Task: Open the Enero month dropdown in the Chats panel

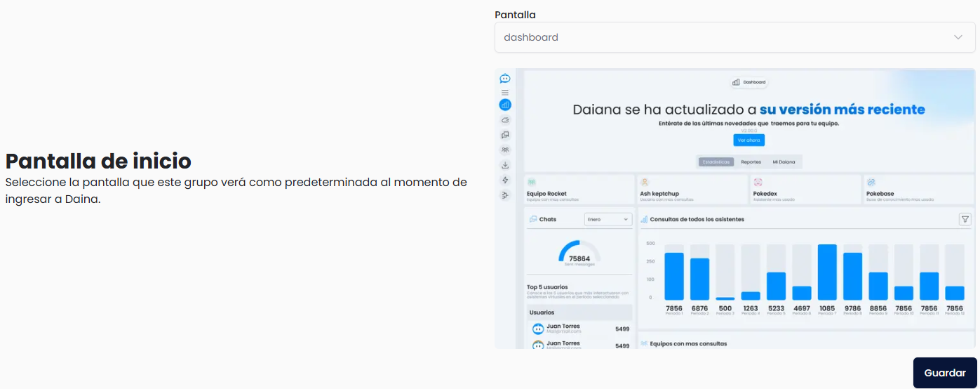Action: coord(608,219)
